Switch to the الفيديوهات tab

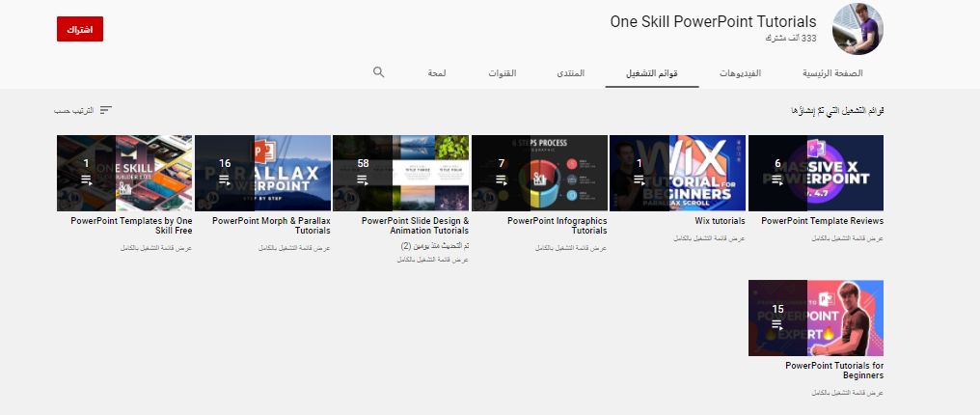(740, 73)
